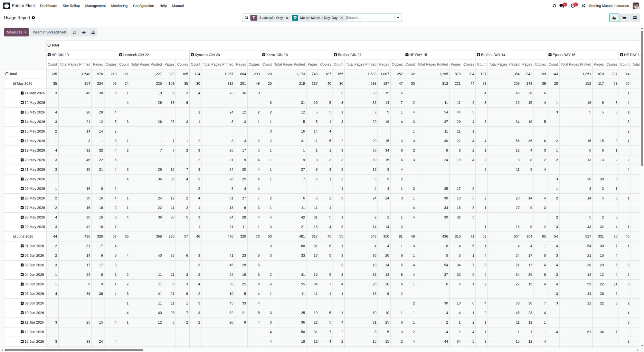Open the Help menu

click(163, 6)
